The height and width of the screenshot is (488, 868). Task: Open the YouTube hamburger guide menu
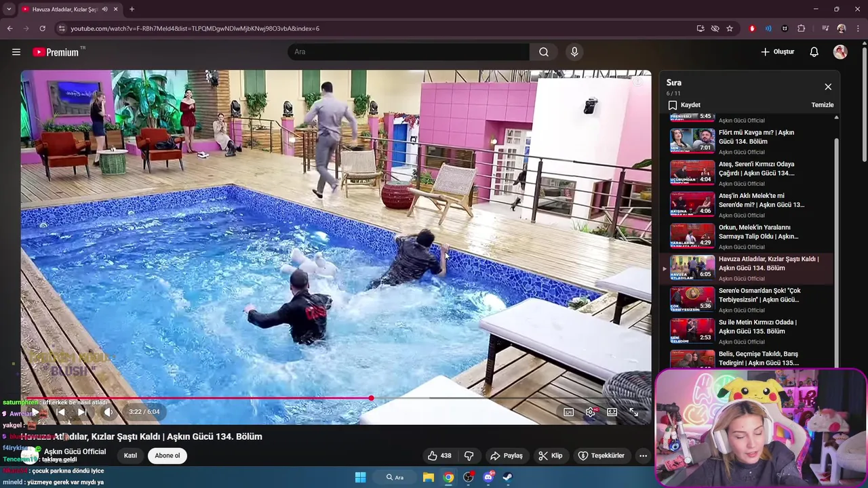(x=16, y=52)
